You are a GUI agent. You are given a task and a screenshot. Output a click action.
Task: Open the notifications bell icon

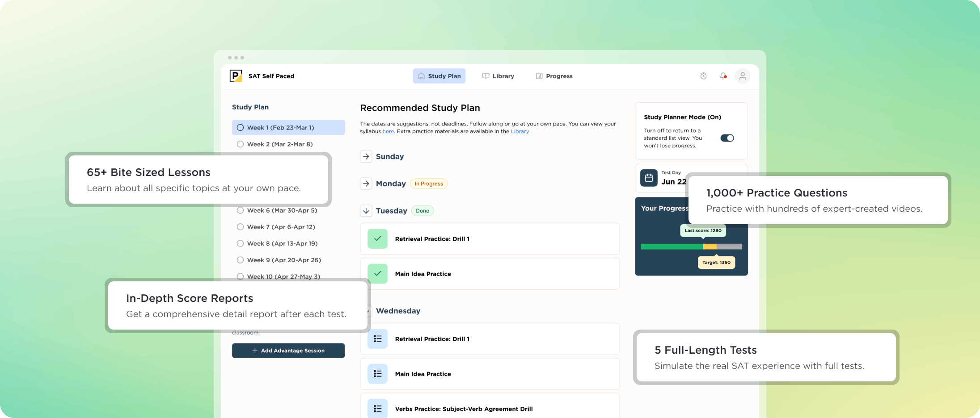tap(723, 76)
